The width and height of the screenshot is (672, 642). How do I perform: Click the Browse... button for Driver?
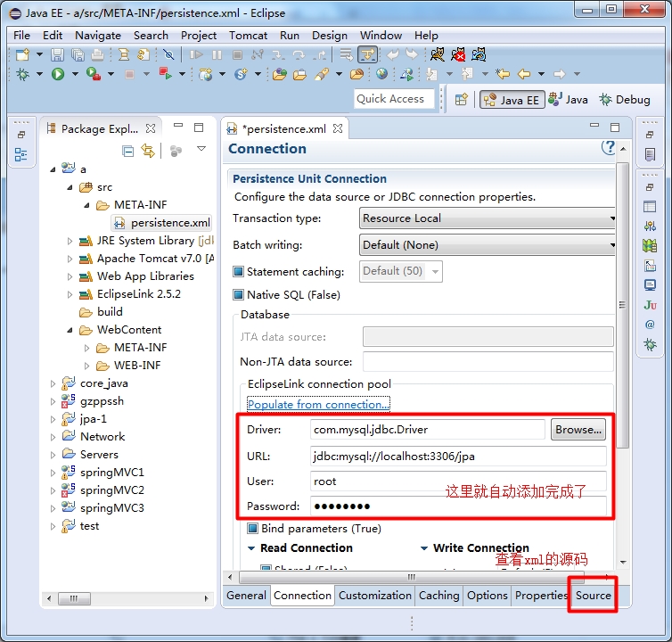578,429
